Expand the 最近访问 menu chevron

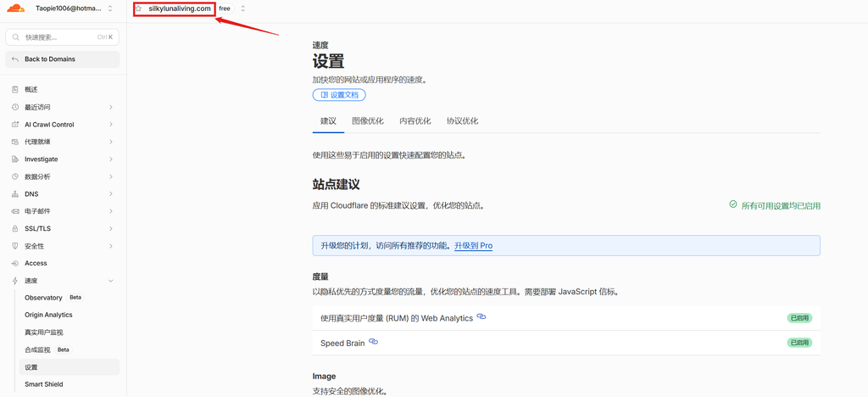(x=111, y=107)
